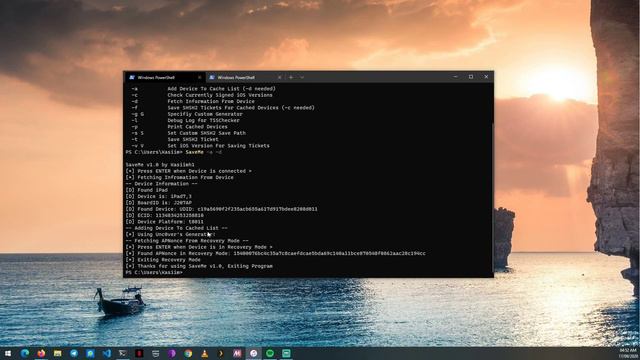Click the 'Found APNonce in Recovery Mode' line
This screenshot has width=640, height=360.
[x=276, y=253]
